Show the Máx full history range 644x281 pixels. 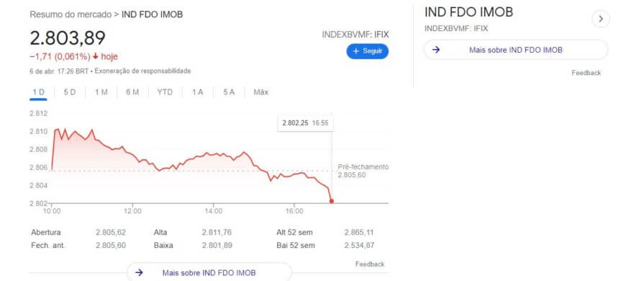[260, 92]
